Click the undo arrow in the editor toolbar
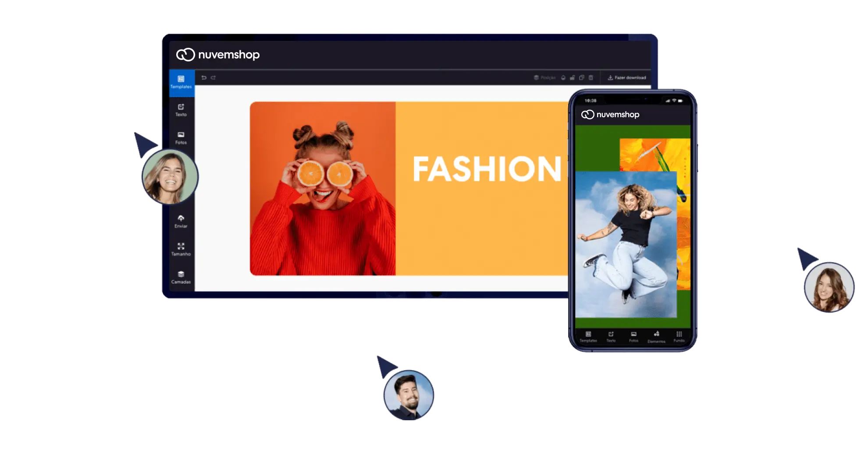868x465 pixels. click(x=204, y=78)
